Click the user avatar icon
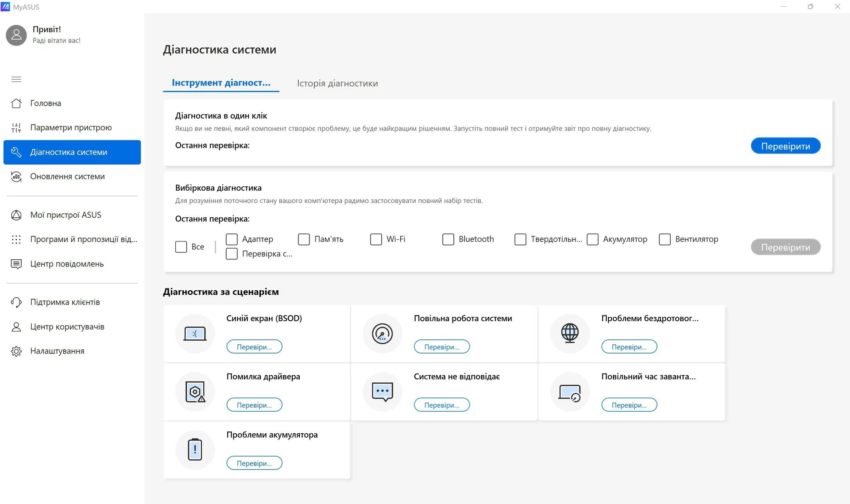Viewport: 850px width, 504px height. (16, 35)
